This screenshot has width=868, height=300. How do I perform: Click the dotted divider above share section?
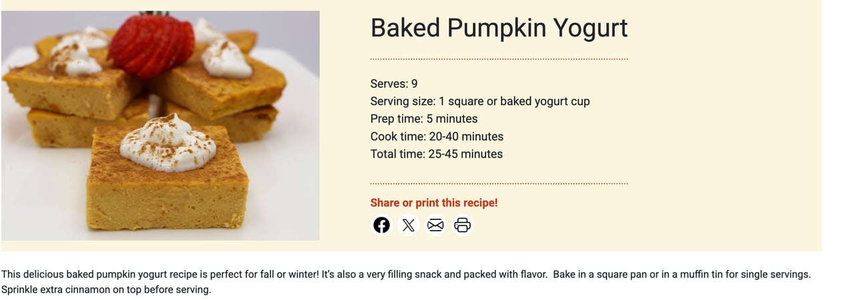pos(499,183)
